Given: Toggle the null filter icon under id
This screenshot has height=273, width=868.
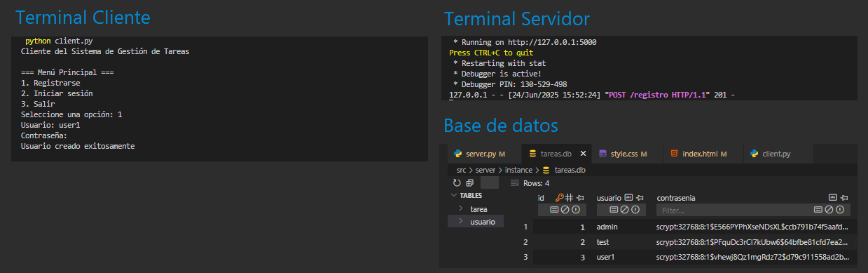Looking at the screenshot, I should pyautogui.click(x=565, y=209).
